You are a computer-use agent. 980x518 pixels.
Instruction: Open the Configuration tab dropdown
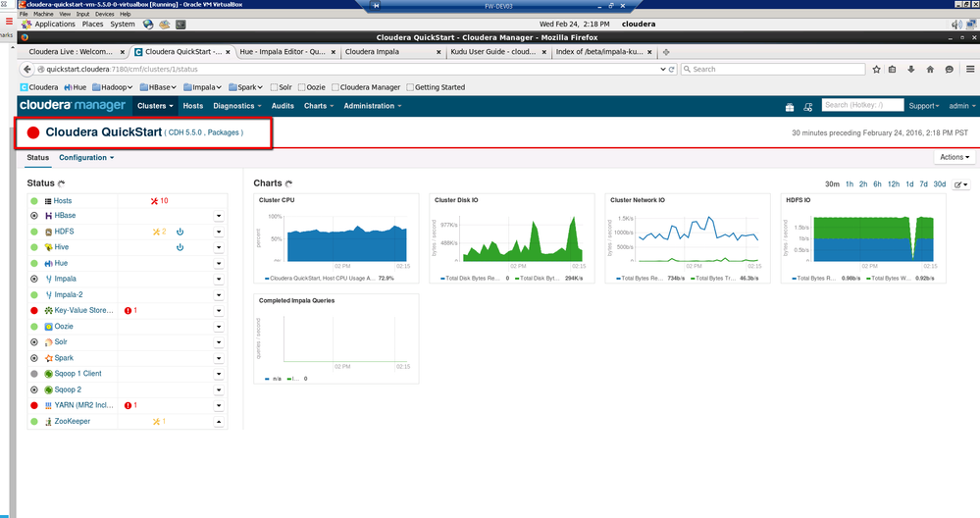[86, 157]
